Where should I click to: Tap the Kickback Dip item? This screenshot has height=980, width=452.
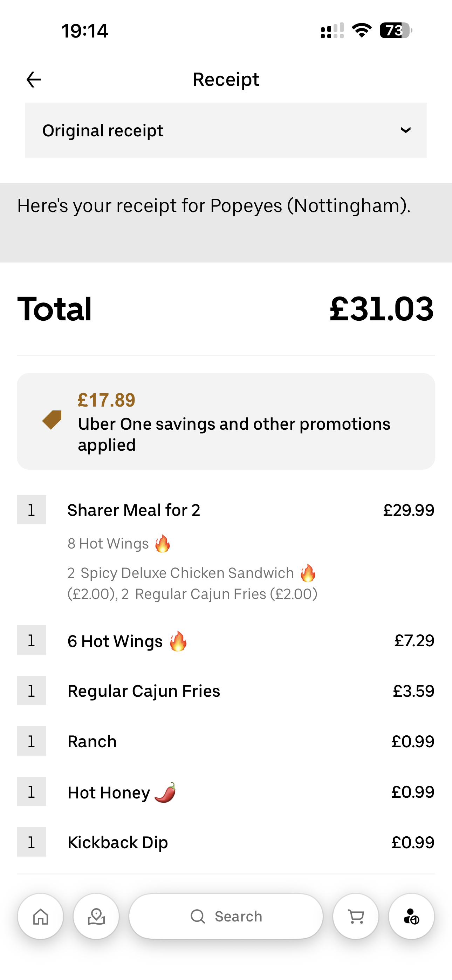118,842
